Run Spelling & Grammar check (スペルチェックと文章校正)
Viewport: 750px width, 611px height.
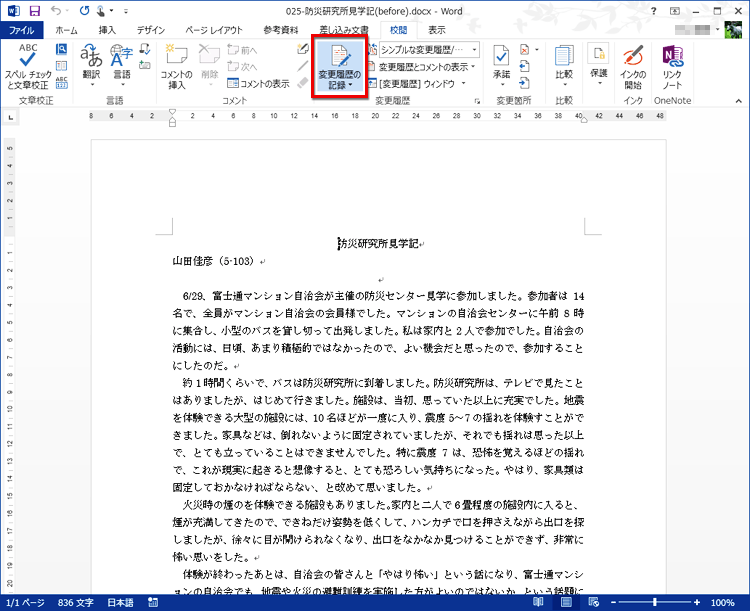pos(28,66)
